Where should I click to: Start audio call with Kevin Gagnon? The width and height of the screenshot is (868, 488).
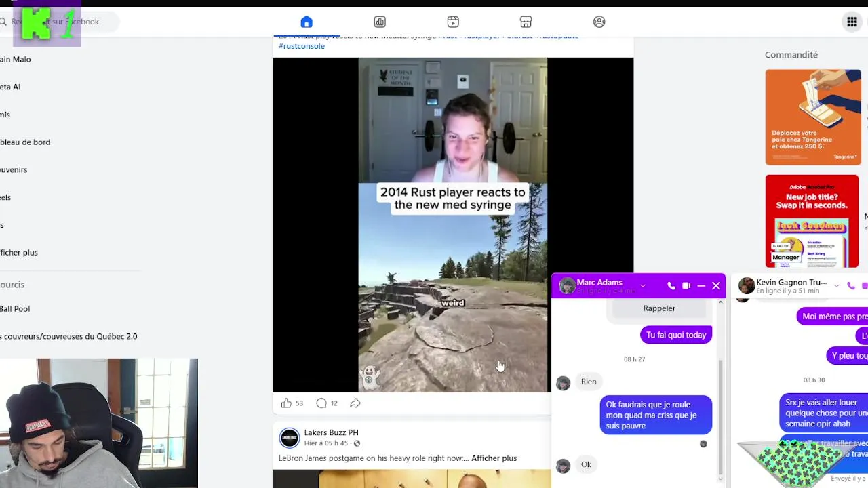pos(851,286)
